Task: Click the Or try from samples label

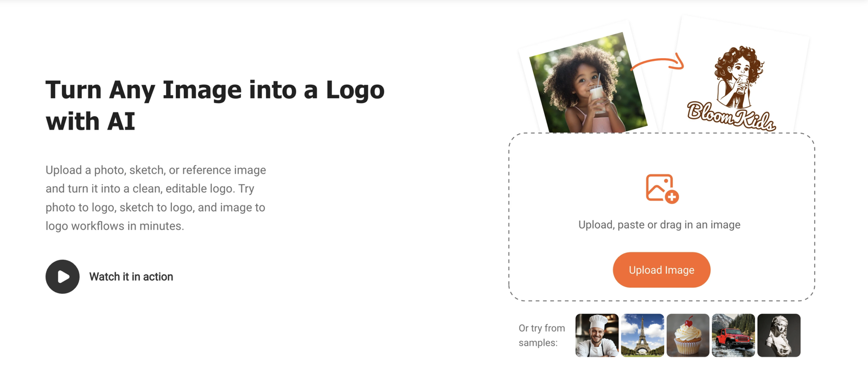Action: 541,335
